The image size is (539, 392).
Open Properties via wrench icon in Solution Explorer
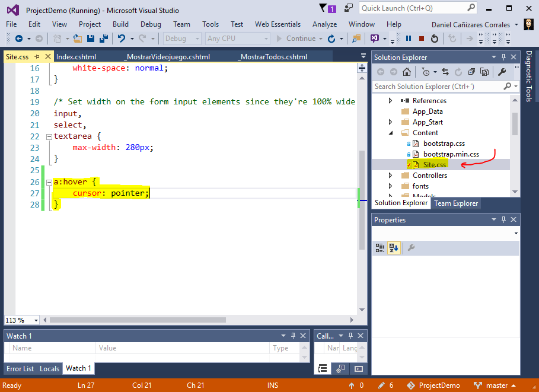click(x=502, y=72)
